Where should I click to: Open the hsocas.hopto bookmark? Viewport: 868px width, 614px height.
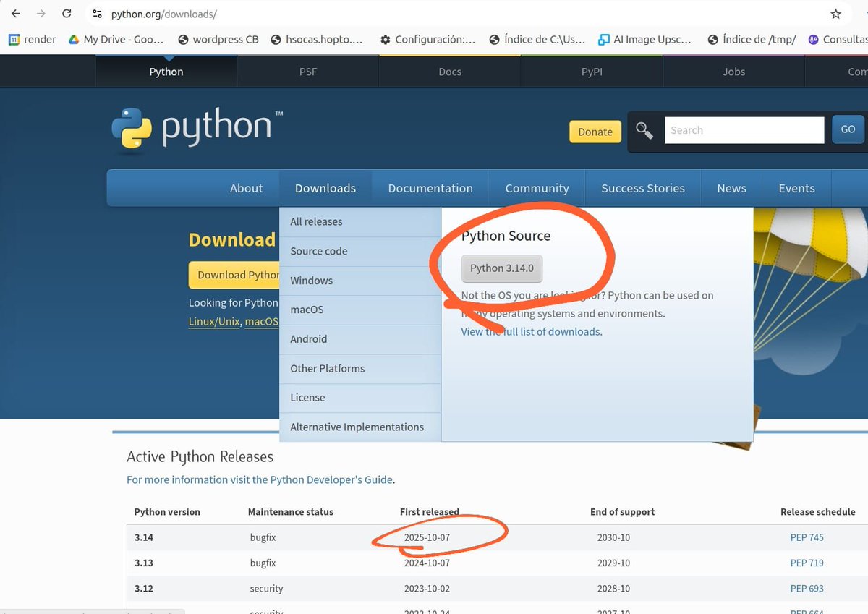coord(317,40)
